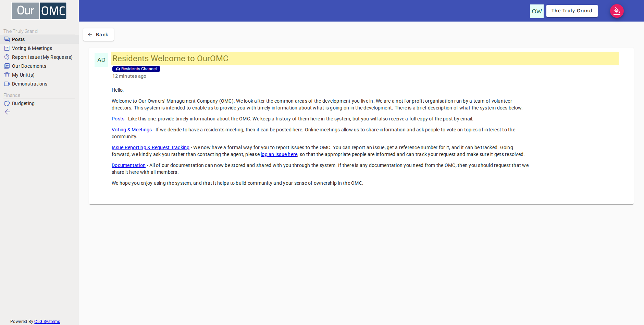The width and height of the screenshot is (644, 325).
Task: Click the post title 'Residents Welcome to OurOMC'
Action: tap(170, 58)
